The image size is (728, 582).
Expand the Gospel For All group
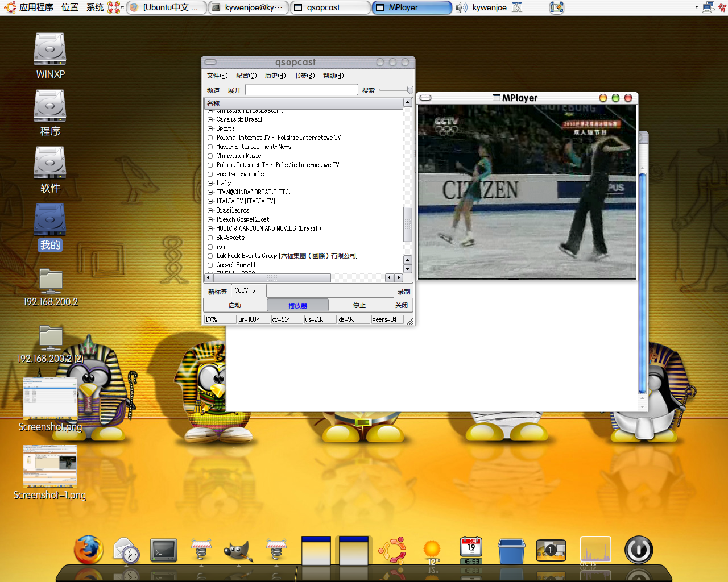[x=210, y=265]
